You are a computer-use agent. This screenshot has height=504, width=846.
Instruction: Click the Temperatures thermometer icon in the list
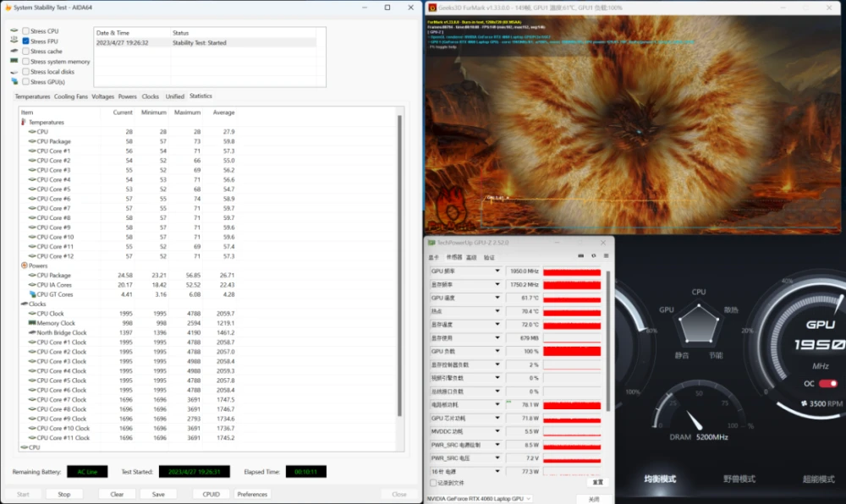tap(24, 123)
